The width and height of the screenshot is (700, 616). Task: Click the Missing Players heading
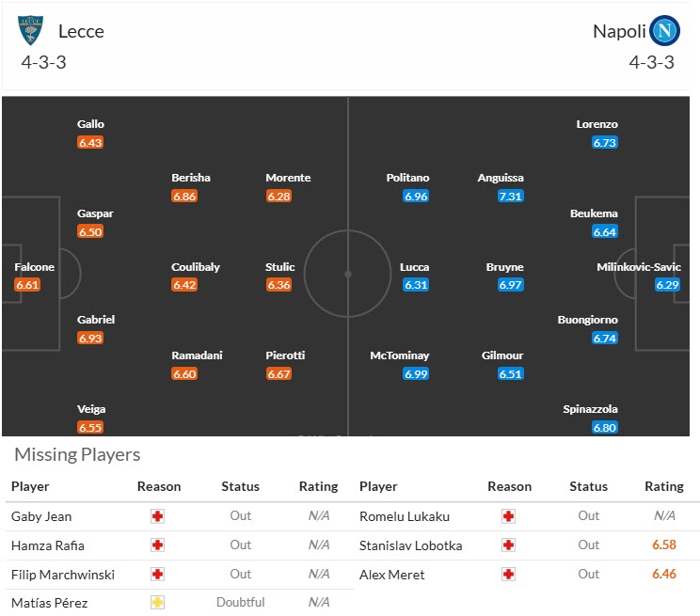pos(77,455)
